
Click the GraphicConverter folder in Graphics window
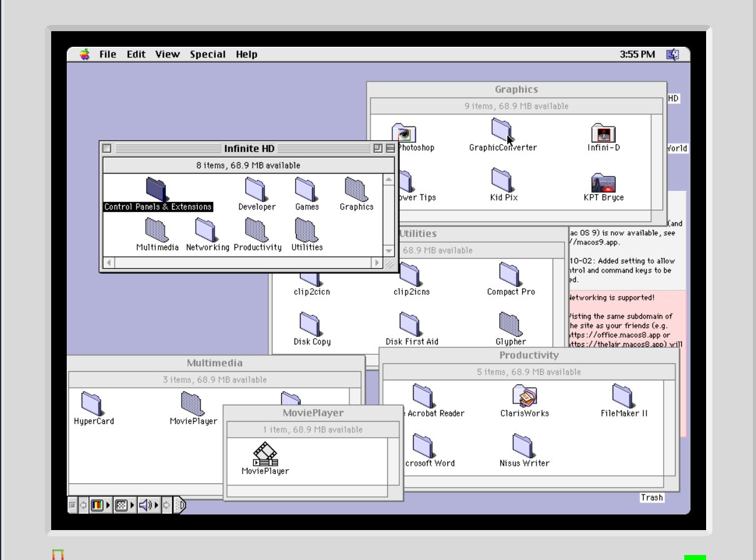502,130
